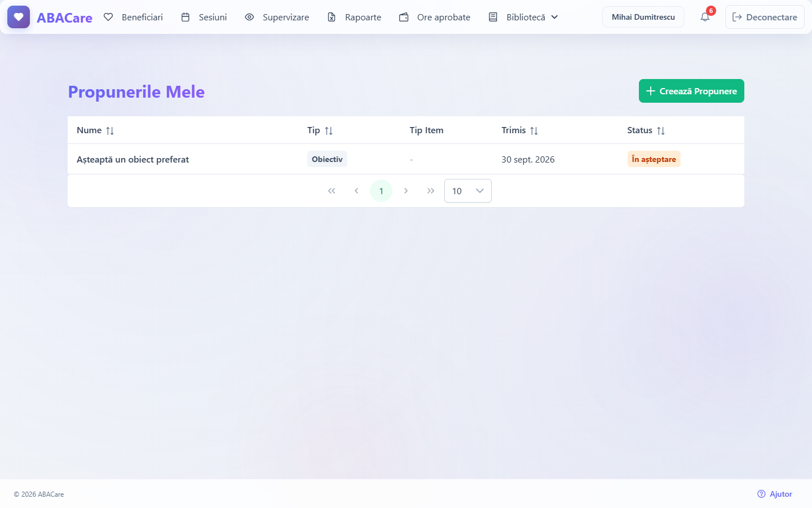
Task: Click the Propunerile Mele heading
Action: [x=136, y=91]
